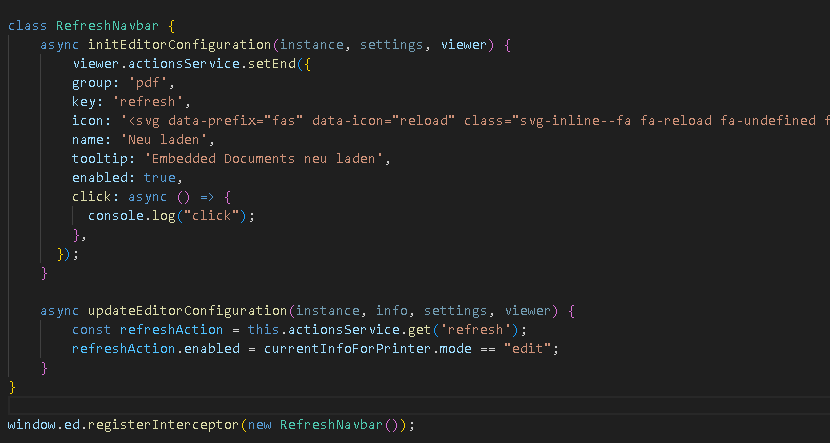
Task: Click the 'settings' parameter in initEditorConfiguration
Action: (391, 45)
